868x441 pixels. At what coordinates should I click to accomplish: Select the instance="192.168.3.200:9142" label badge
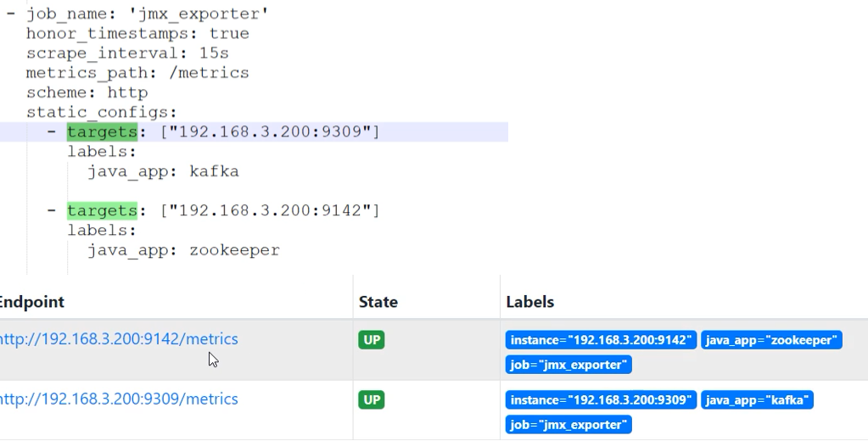coord(601,340)
